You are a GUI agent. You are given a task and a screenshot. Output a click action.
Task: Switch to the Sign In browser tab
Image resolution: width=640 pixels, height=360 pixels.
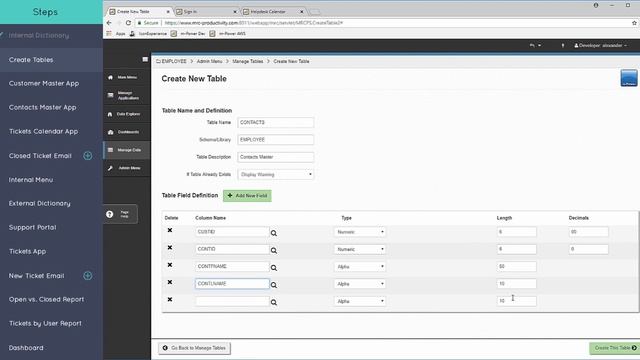click(x=205, y=12)
